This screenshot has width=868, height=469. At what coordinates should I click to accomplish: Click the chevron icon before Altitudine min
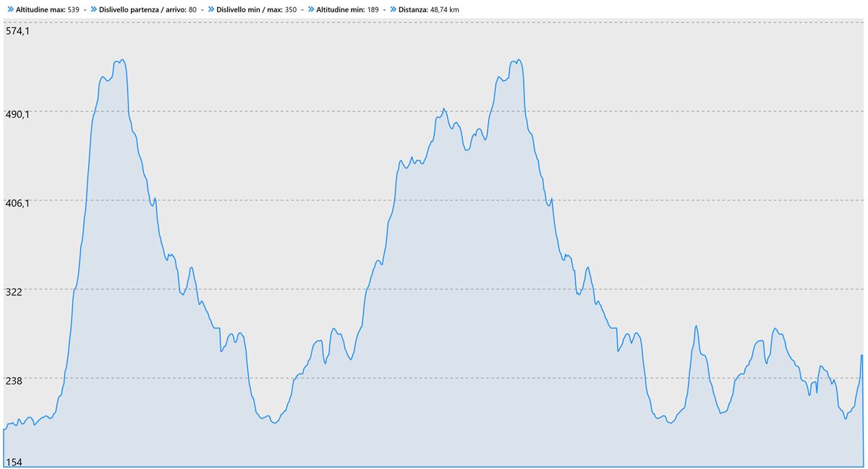point(310,10)
